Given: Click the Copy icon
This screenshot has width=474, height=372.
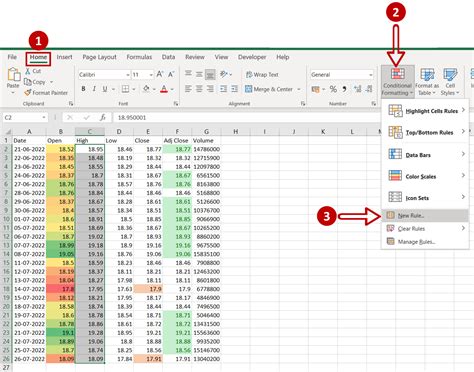Looking at the screenshot, I should tap(28, 82).
